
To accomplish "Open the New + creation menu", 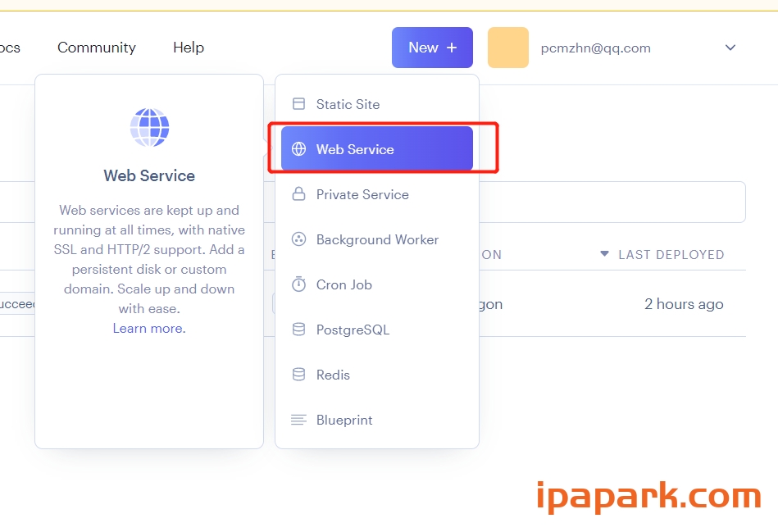I will click(432, 48).
